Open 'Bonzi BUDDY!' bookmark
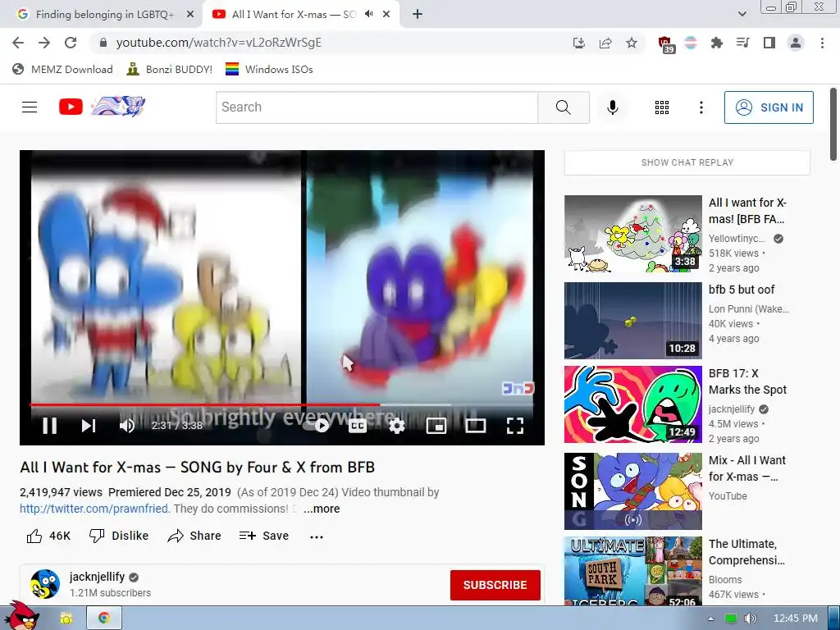This screenshot has width=840, height=630. click(x=169, y=69)
